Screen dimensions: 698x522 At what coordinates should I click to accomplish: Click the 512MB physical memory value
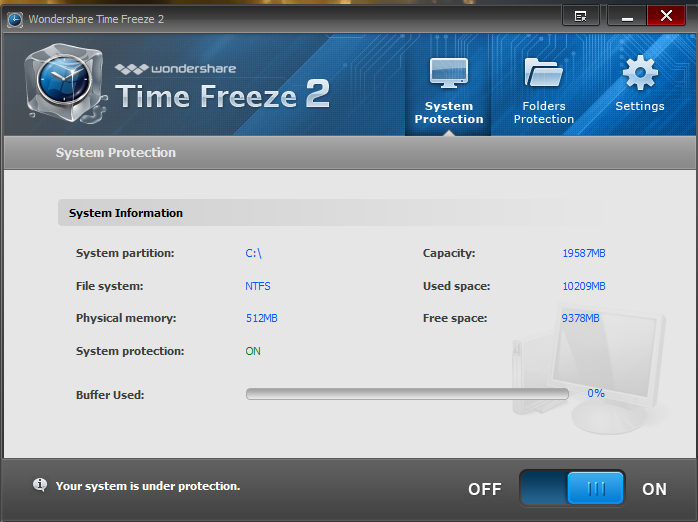(262, 318)
